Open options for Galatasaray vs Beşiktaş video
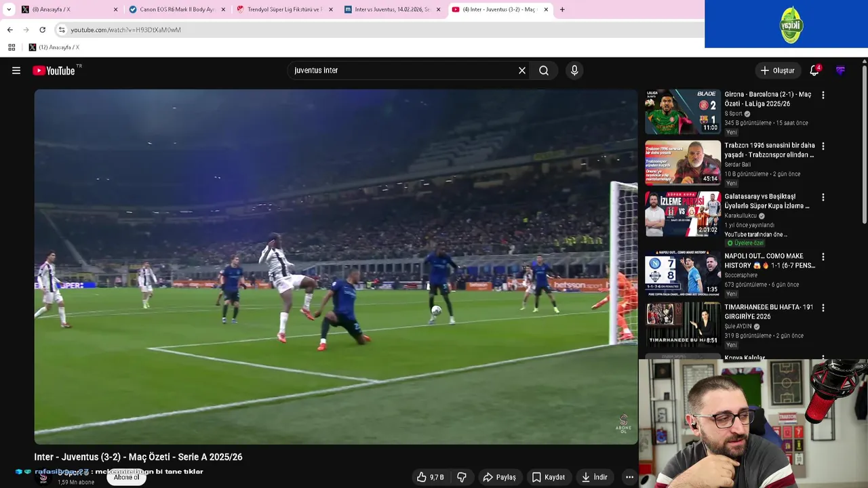This screenshot has height=488, width=868. tap(823, 197)
